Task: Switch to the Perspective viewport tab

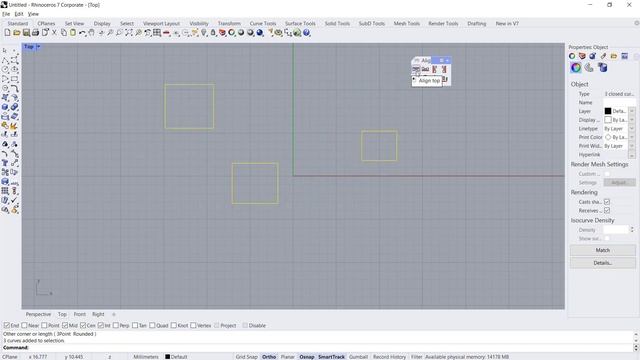Action: (38, 314)
